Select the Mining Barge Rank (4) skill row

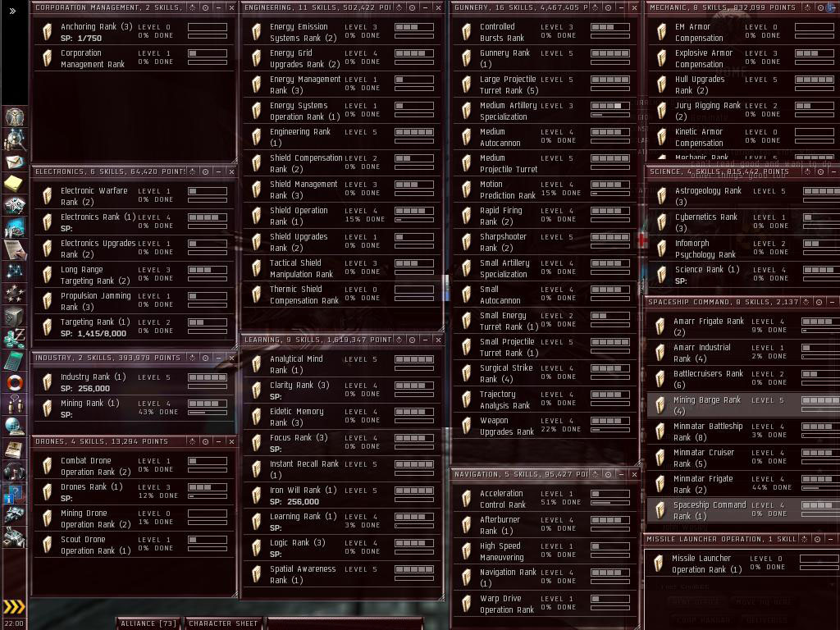tap(743, 405)
